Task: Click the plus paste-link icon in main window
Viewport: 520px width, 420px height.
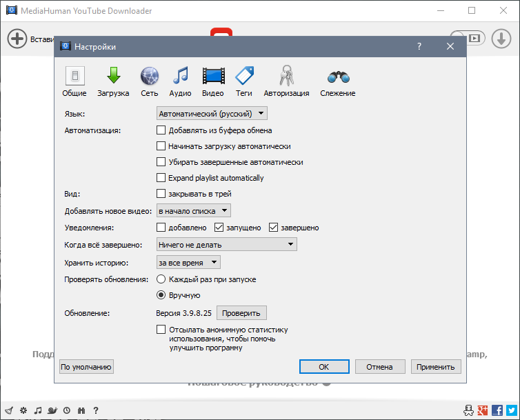Action: (17, 39)
